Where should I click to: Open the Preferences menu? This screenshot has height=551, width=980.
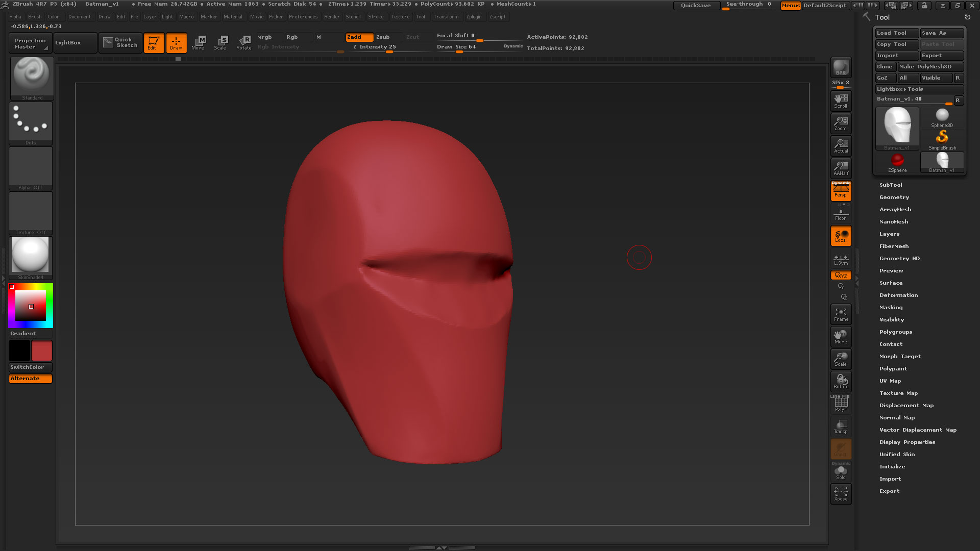(303, 17)
